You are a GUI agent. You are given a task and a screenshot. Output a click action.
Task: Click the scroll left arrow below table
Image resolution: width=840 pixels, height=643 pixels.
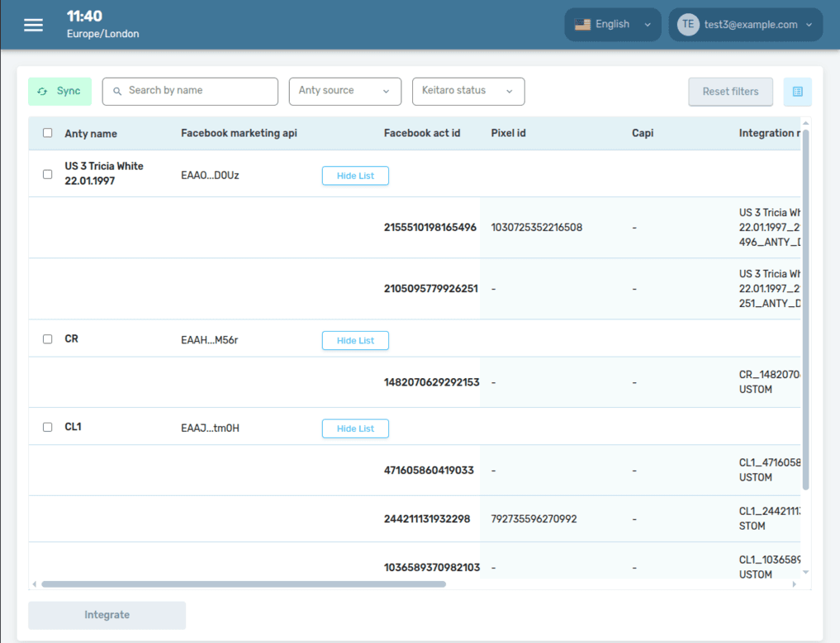[35, 584]
